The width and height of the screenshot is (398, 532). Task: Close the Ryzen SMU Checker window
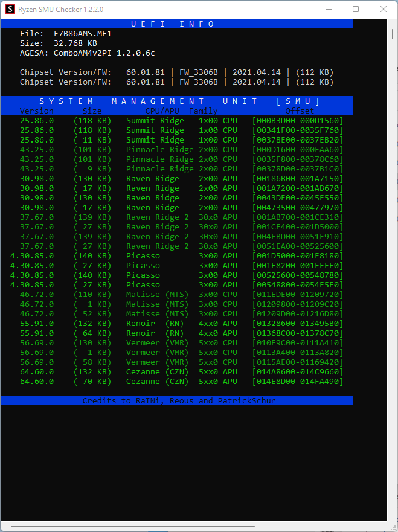point(384,10)
